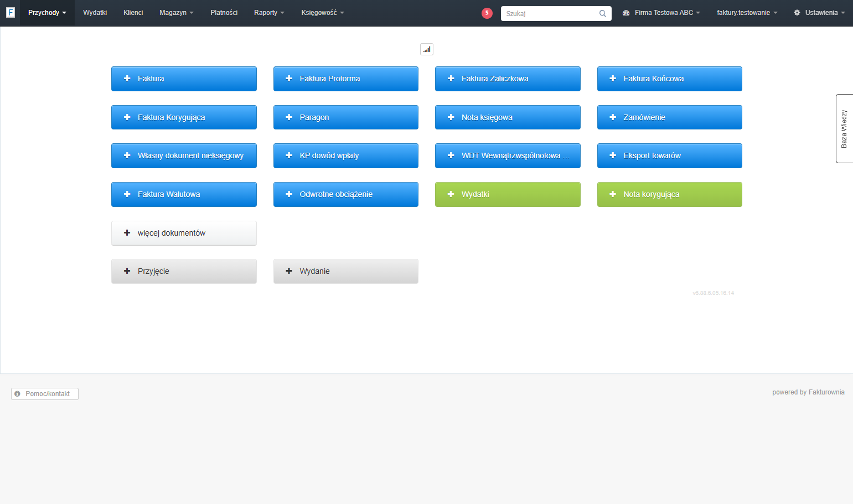853x504 pixels.
Task: Open the Przychody dropdown menu
Action: pos(47,13)
